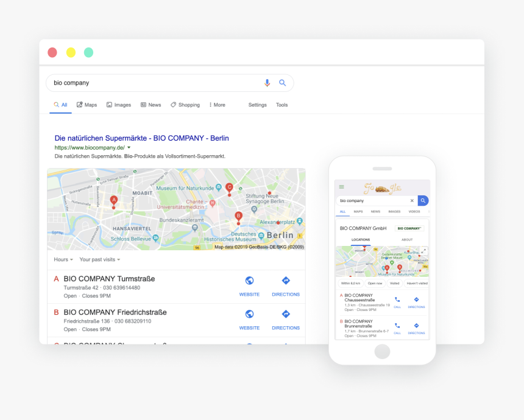Toggle the 'Within 8,0 km' filter chip

point(350,283)
